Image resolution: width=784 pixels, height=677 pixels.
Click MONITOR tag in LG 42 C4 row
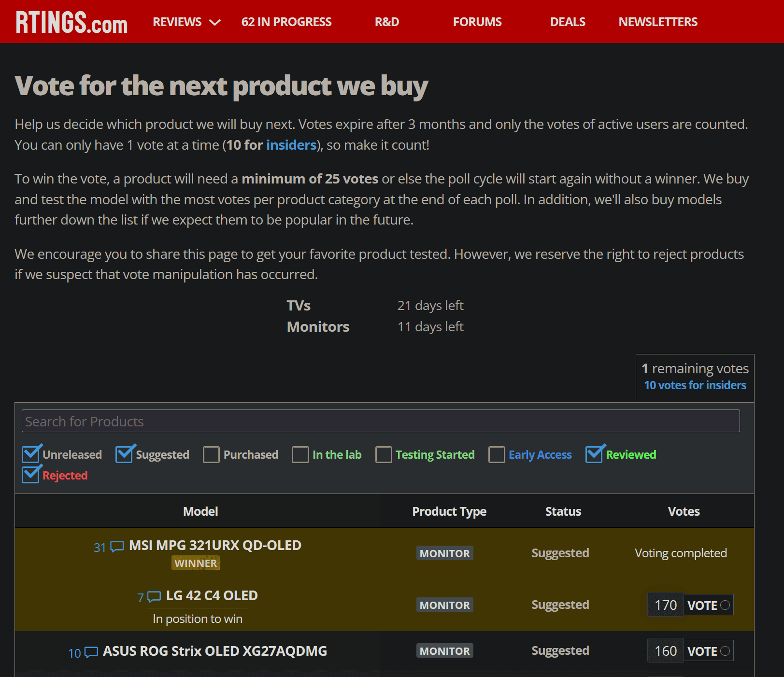coord(445,605)
